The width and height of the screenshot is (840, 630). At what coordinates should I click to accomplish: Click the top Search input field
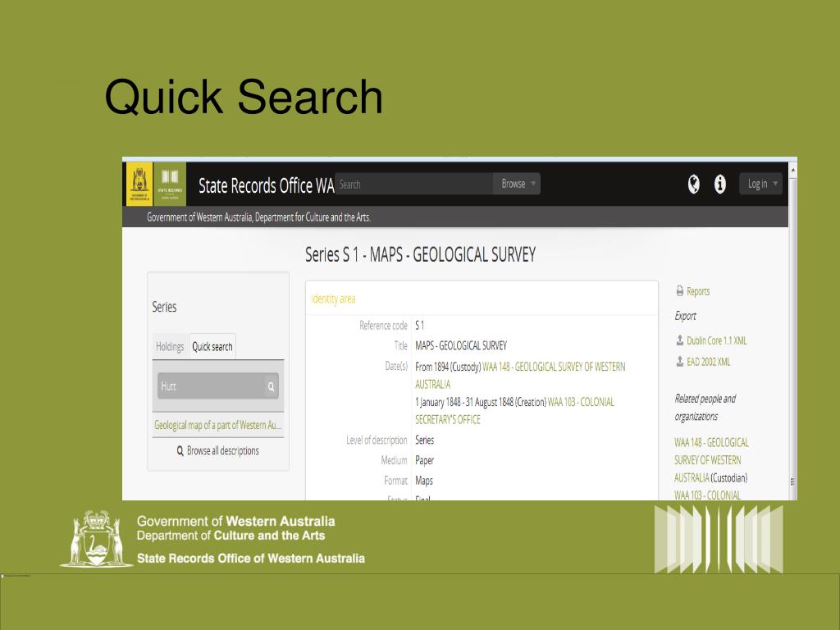pos(414,184)
